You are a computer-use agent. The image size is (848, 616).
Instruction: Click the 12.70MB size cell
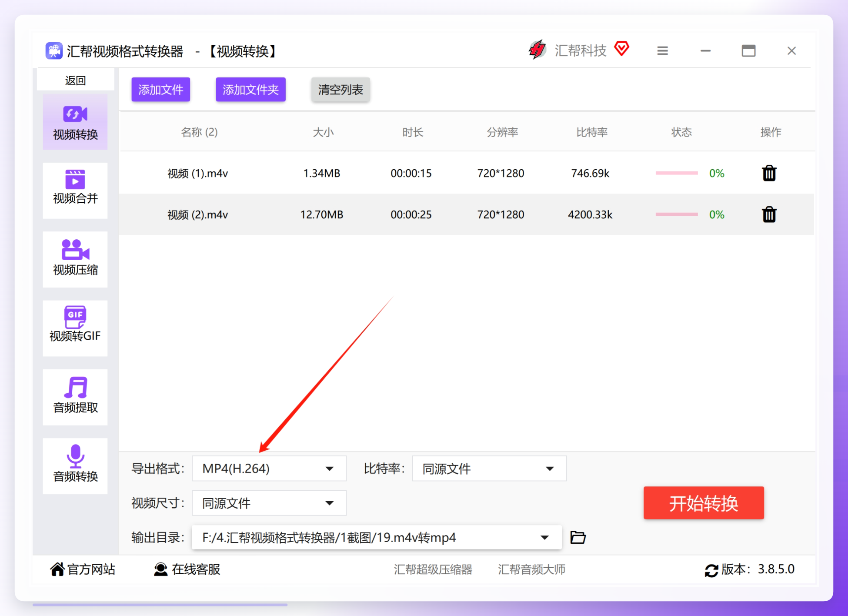pos(322,214)
